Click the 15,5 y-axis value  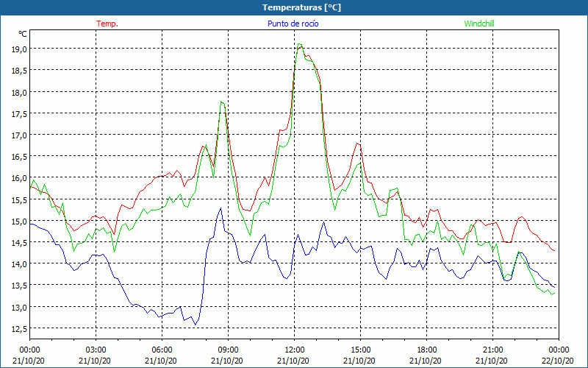[x=19, y=199]
